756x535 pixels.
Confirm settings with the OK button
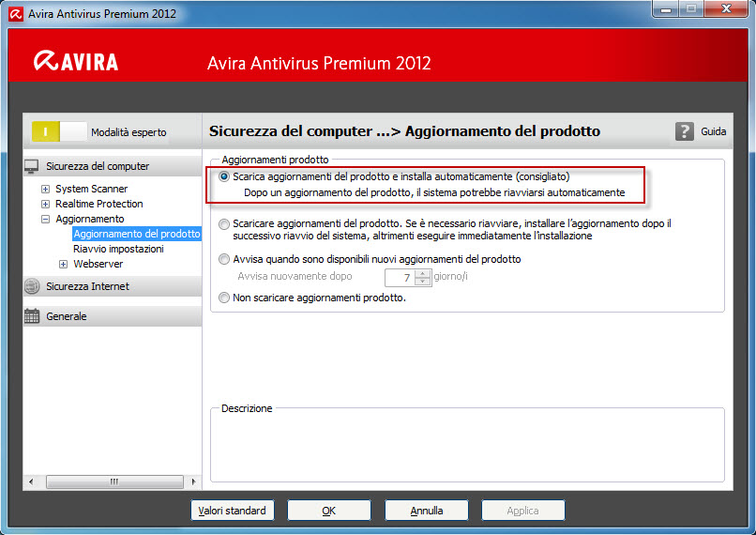click(329, 511)
